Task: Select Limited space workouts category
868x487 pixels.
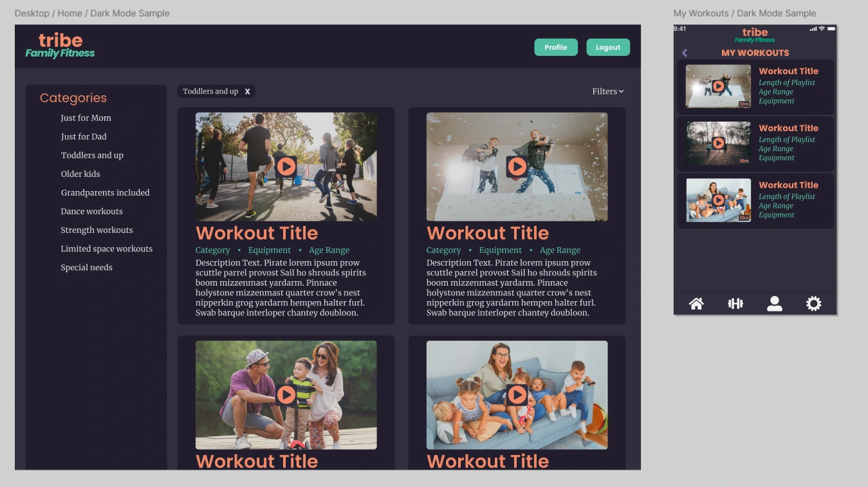Action: (x=107, y=248)
